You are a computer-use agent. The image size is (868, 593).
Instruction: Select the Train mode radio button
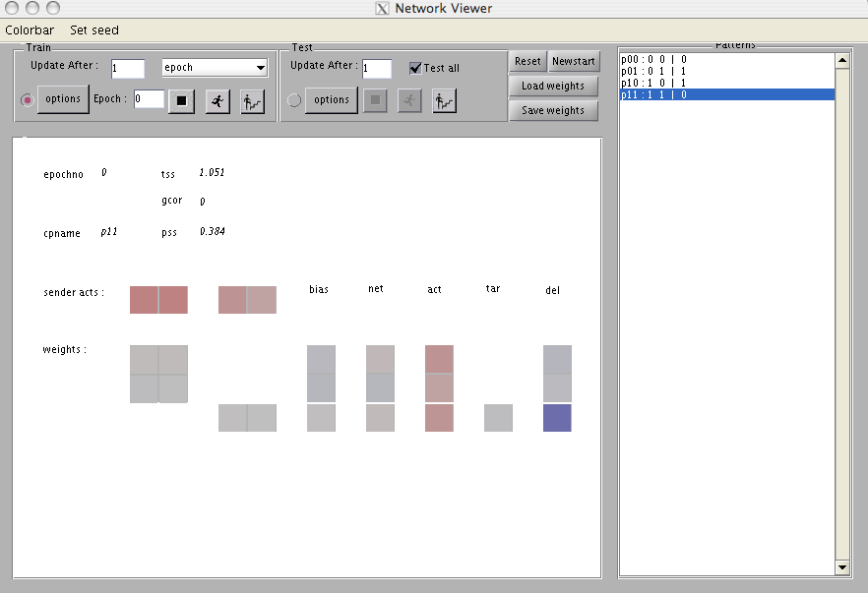tap(28, 99)
